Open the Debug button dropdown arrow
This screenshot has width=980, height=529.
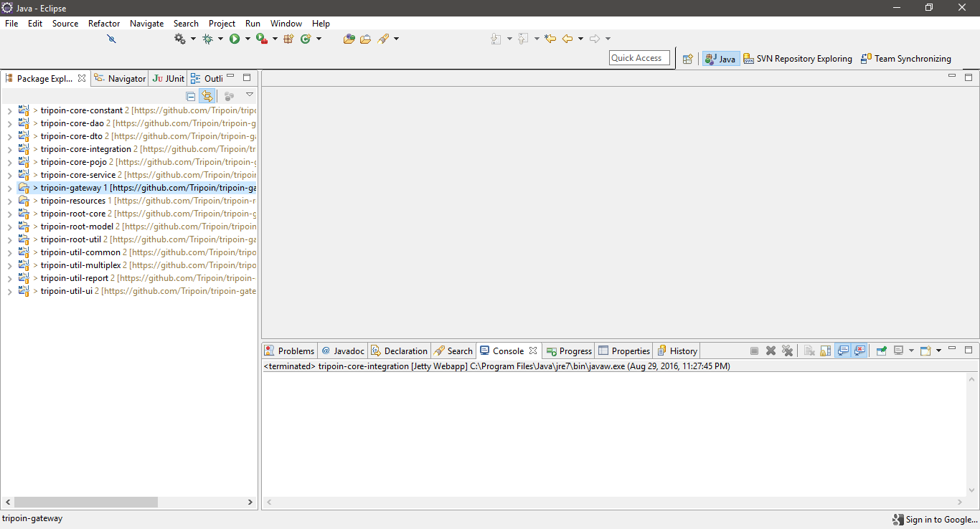coord(220,39)
